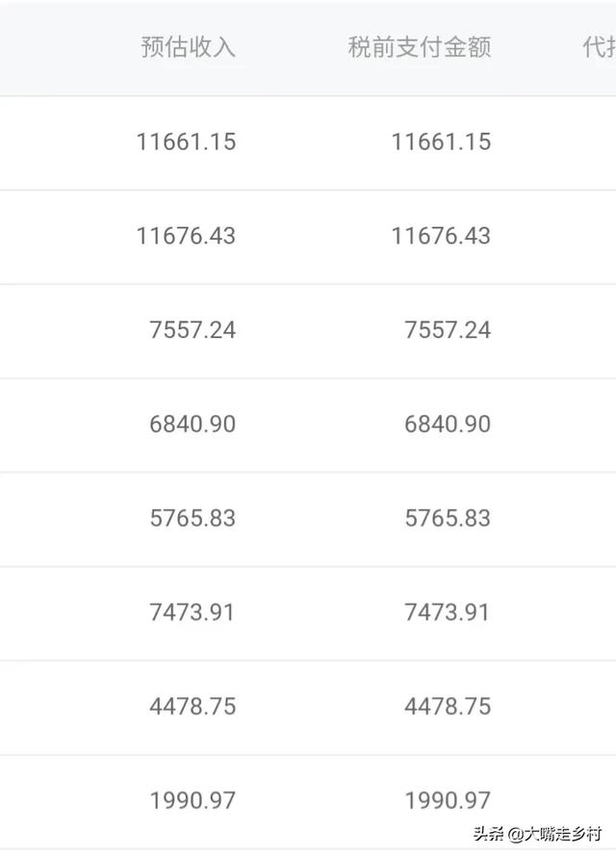The image size is (616, 856).
Task: Select 1990.97 under 税前支付金额
Action: point(448,801)
